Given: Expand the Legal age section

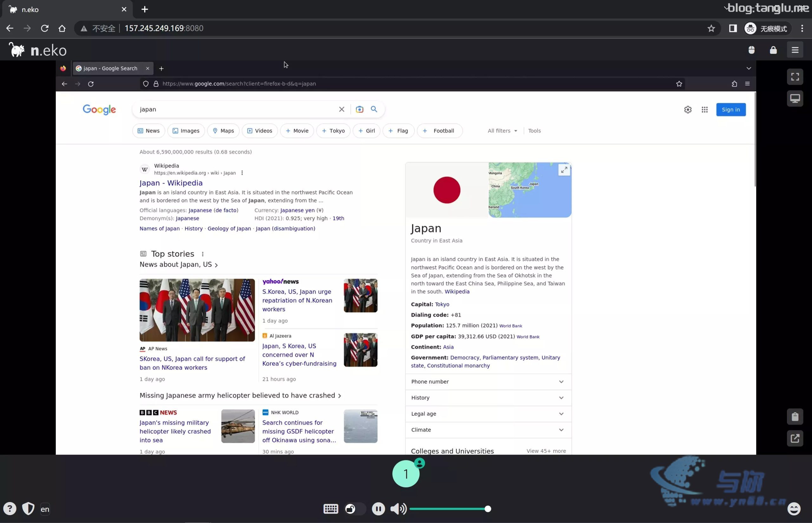Looking at the screenshot, I should (x=488, y=414).
